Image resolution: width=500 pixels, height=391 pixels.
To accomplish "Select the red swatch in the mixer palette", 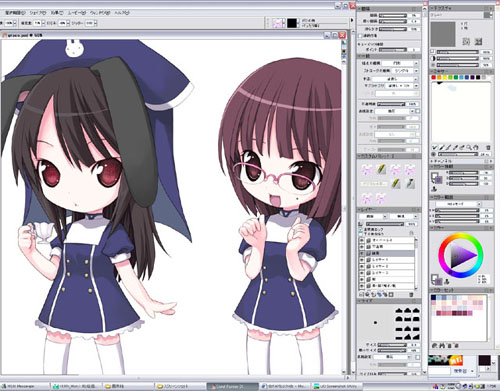I will click(433, 77).
